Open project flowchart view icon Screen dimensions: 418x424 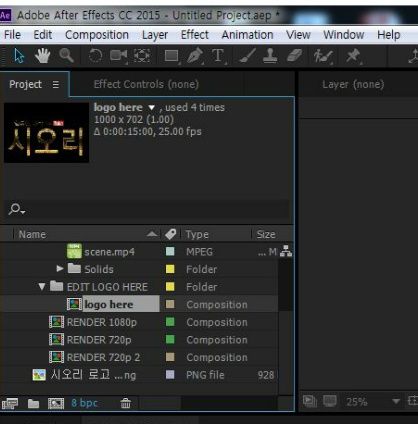point(286,251)
